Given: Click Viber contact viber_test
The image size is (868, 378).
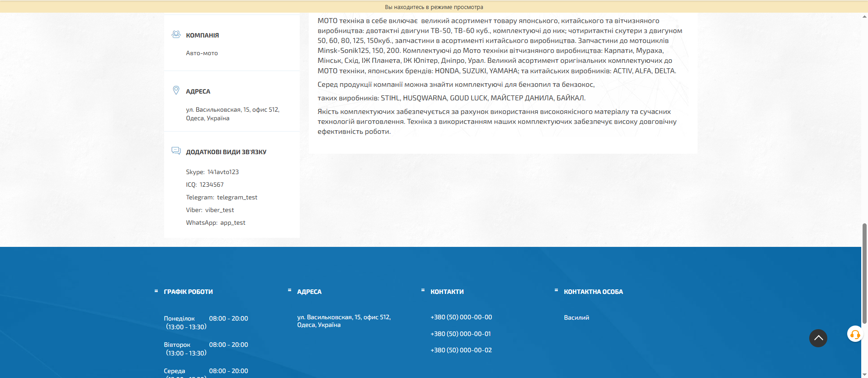Looking at the screenshot, I should point(219,210).
